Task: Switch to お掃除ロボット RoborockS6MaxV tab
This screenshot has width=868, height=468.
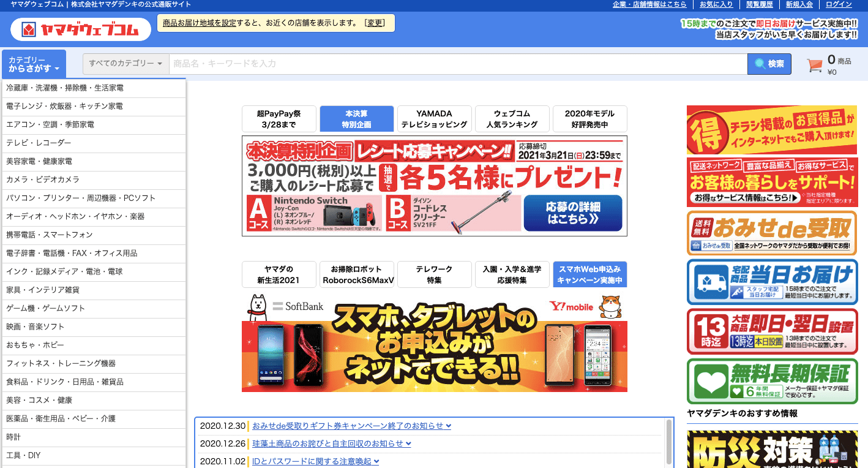Action: click(x=357, y=274)
